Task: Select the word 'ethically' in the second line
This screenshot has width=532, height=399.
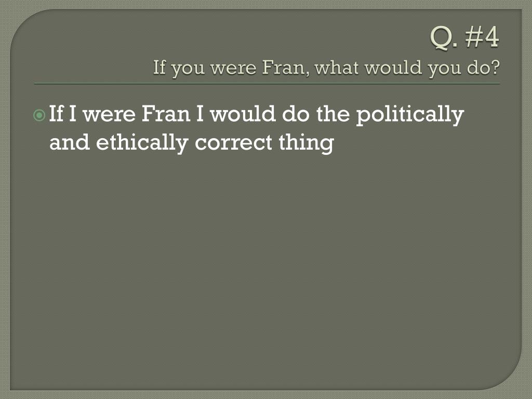Action: (x=142, y=143)
